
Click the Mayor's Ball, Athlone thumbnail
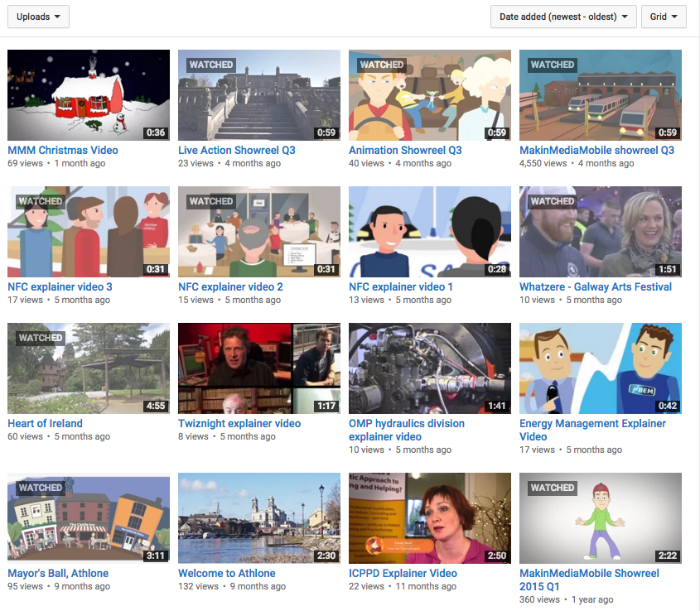point(89,518)
